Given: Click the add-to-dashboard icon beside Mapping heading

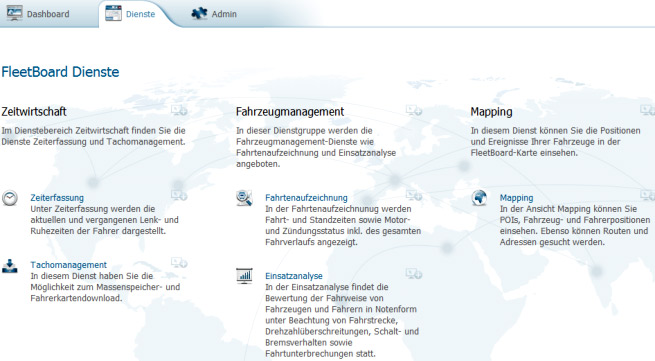Looking at the screenshot, I should pos(647,110).
